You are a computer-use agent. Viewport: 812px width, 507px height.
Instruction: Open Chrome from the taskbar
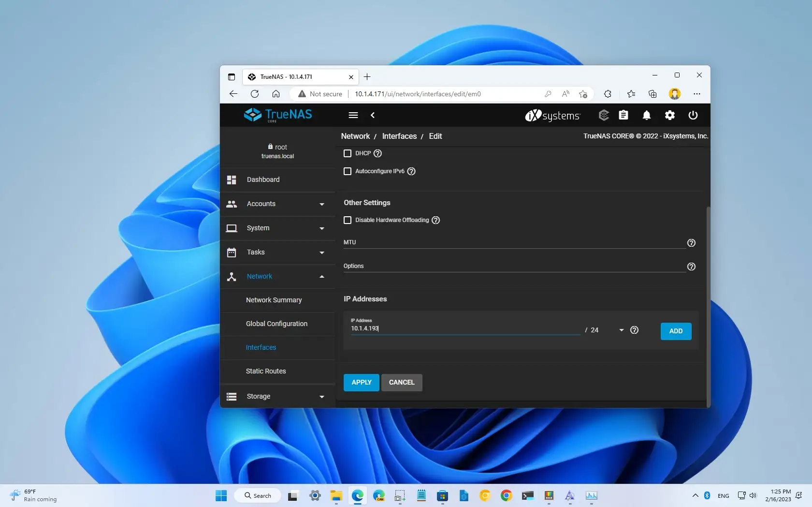(x=506, y=495)
